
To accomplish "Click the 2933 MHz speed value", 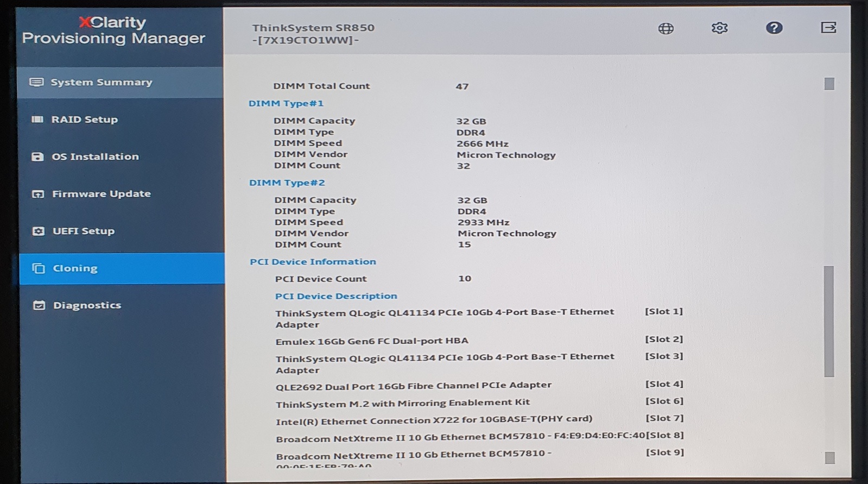I will pyautogui.click(x=484, y=223).
